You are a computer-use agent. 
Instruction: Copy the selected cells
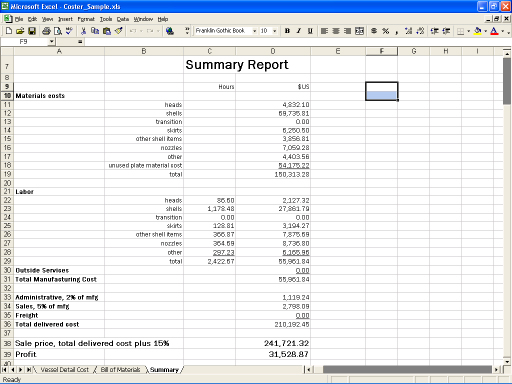(95, 31)
